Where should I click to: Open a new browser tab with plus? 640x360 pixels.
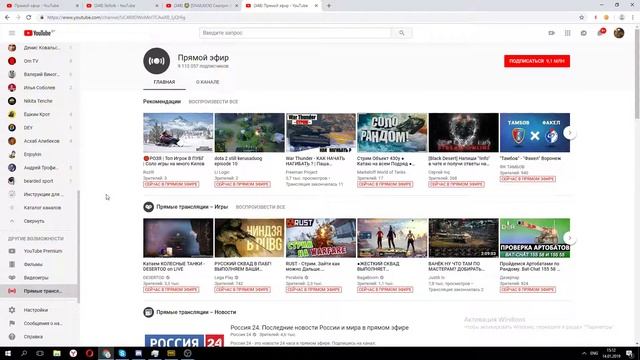329,6
